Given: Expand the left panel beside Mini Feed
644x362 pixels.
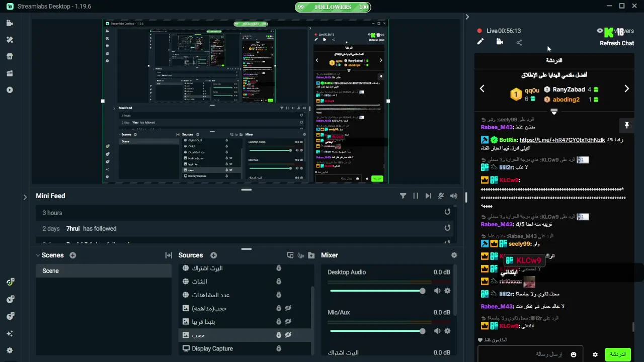Looking at the screenshot, I should (25, 197).
